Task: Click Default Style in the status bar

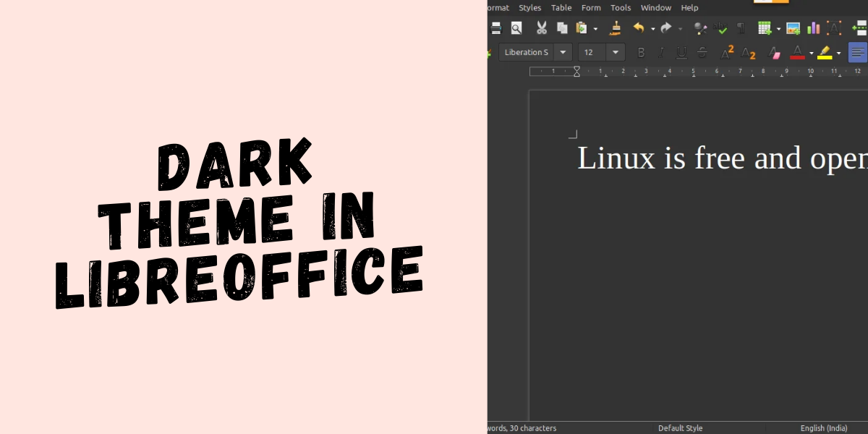Action: (680, 427)
